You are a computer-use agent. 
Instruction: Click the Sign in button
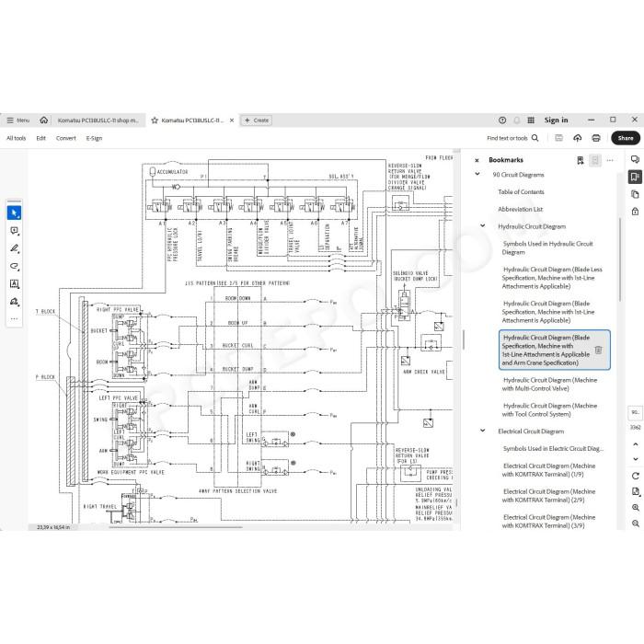[x=556, y=120]
